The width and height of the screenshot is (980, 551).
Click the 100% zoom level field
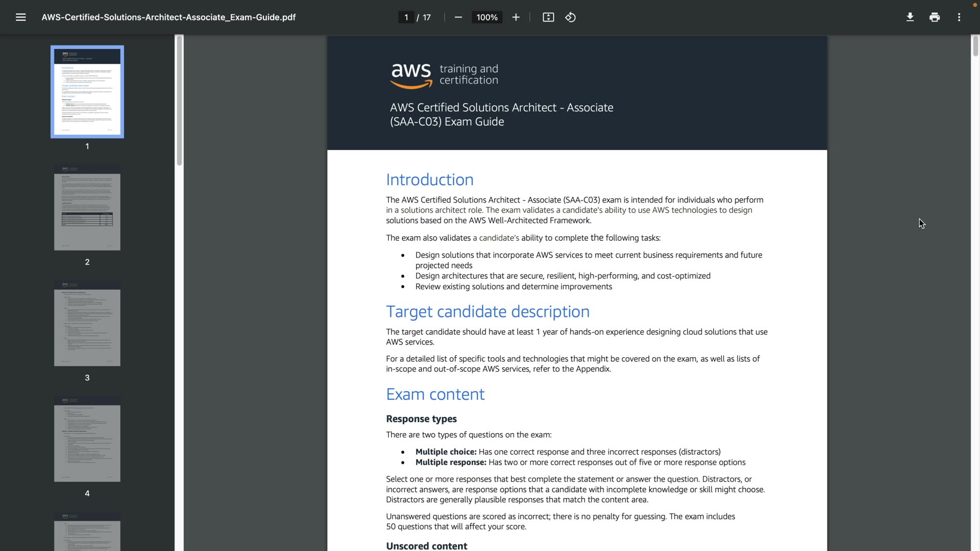coord(486,17)
